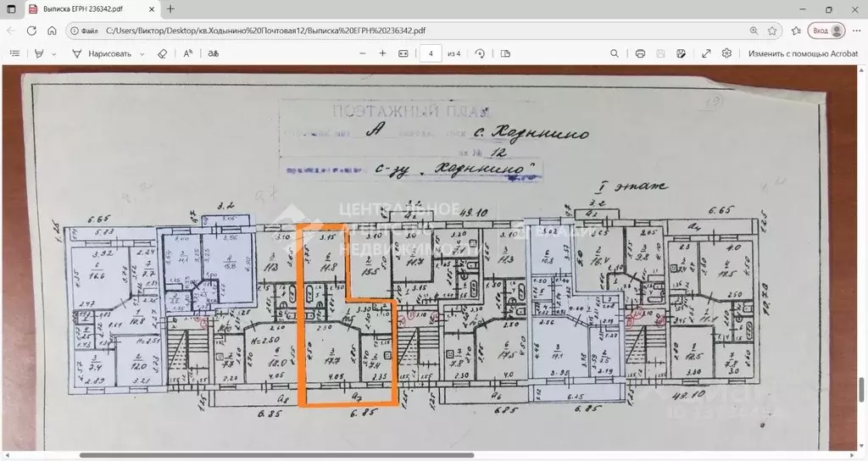Open Find in PDF search
Screen dimensions: 868x461
pyautogui.click(x=615, y=53)
